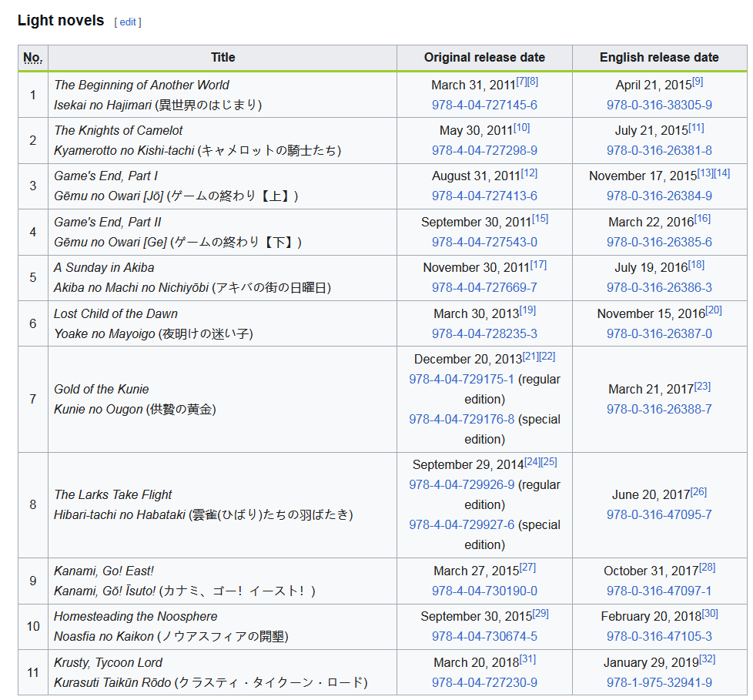753x700 pixels.
Task: Open ISBN 978-4-04-729926-9 regular edition link
Action: click(x=461, y=484)
